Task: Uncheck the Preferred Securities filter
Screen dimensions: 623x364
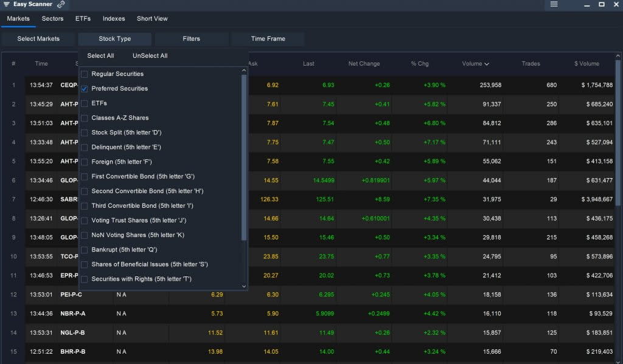Action: tap(84, 89)
